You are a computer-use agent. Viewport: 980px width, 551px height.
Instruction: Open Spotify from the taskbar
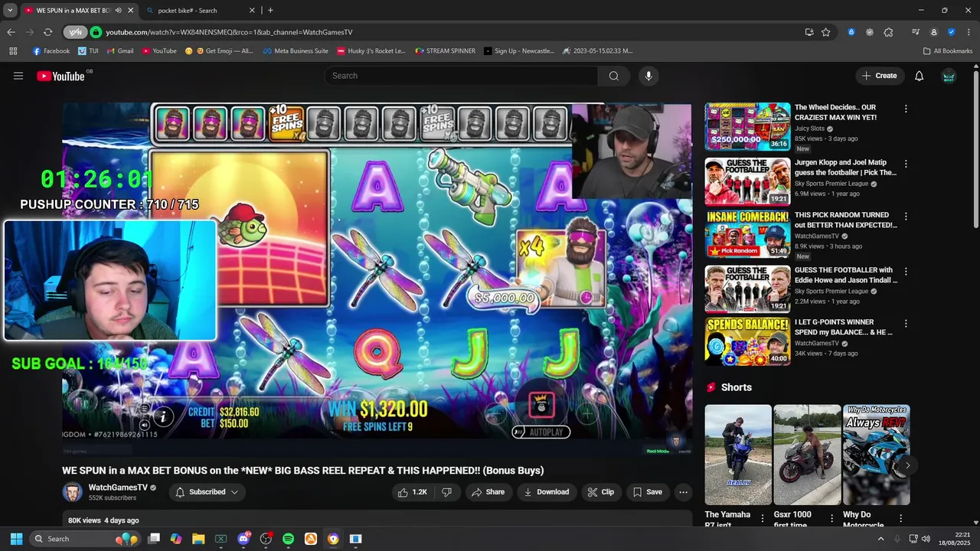(288, 539)
